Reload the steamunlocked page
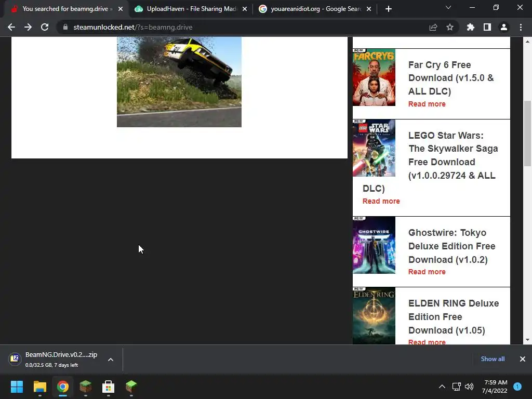532x399 pixels. 45,27
